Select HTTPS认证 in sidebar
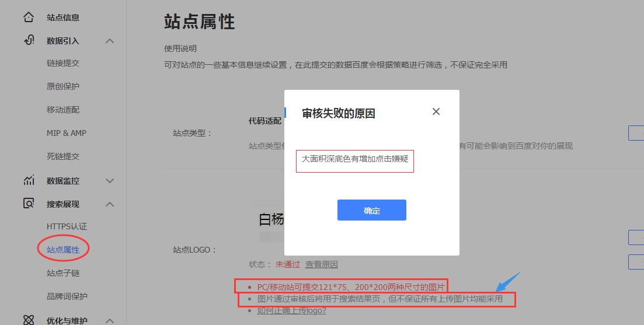The height and width of the screenshot is (325, 644). 67,226
